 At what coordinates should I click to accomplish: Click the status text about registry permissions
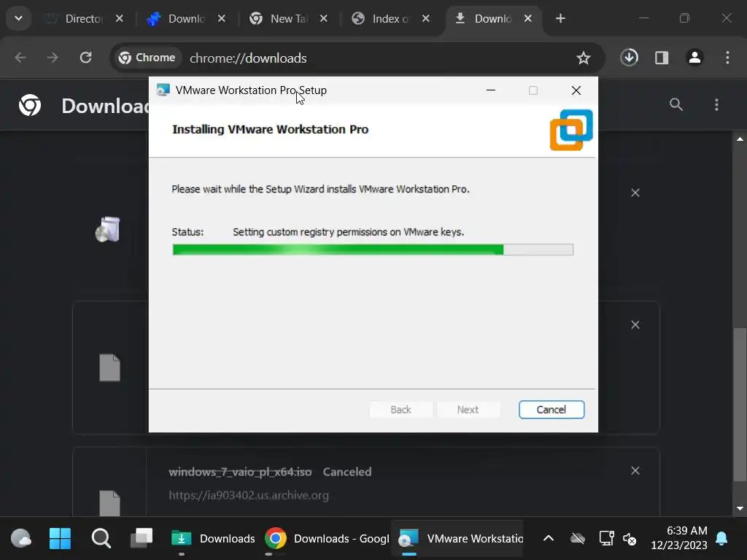(348, 232)
